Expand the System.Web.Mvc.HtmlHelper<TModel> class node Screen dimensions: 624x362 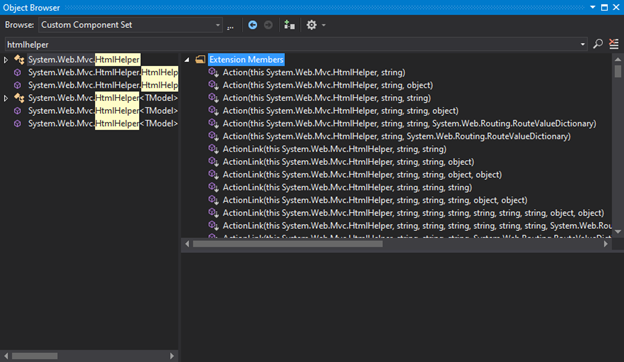(6, 98)
